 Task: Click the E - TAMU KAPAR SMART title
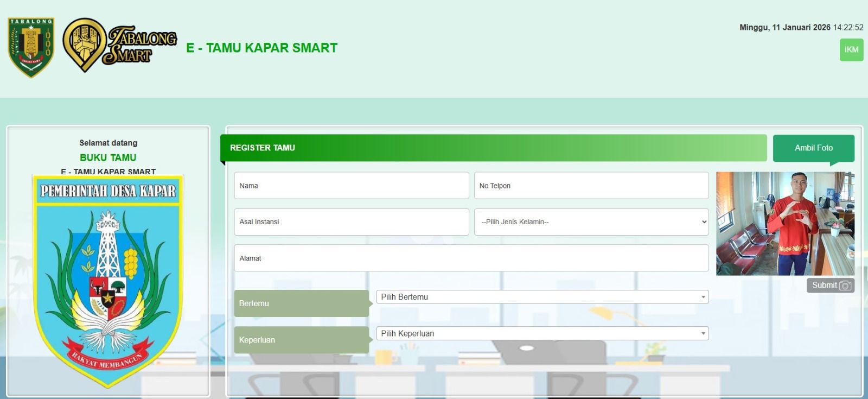click(261, 48)
